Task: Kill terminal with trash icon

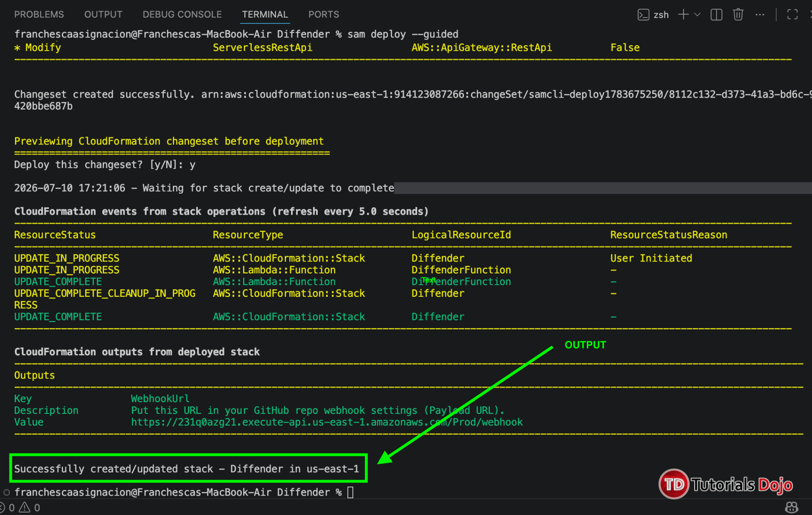Action: tap(738, 15)
